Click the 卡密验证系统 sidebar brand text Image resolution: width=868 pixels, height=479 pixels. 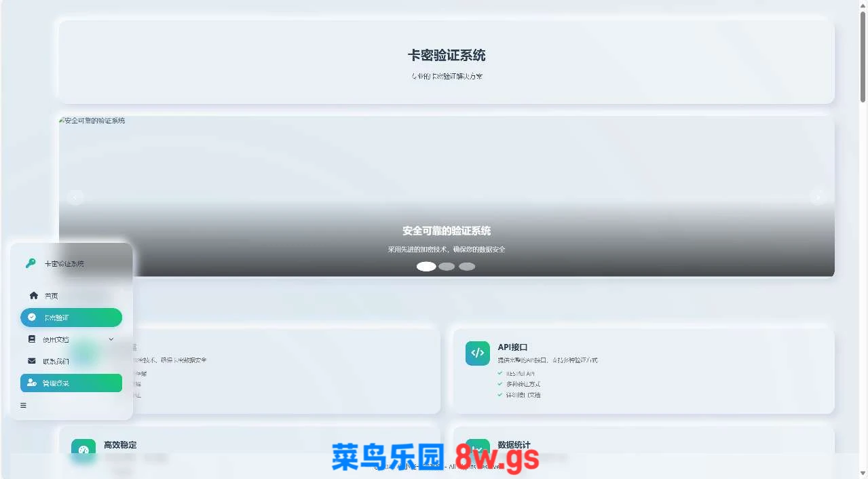point(64,263)
